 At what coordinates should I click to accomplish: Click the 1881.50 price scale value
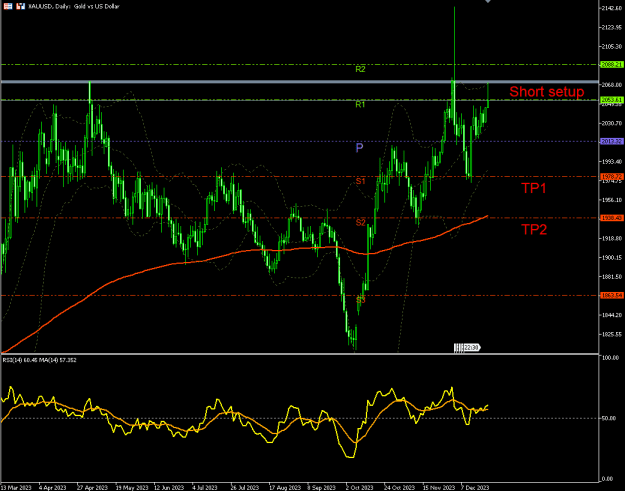[613, 277]
